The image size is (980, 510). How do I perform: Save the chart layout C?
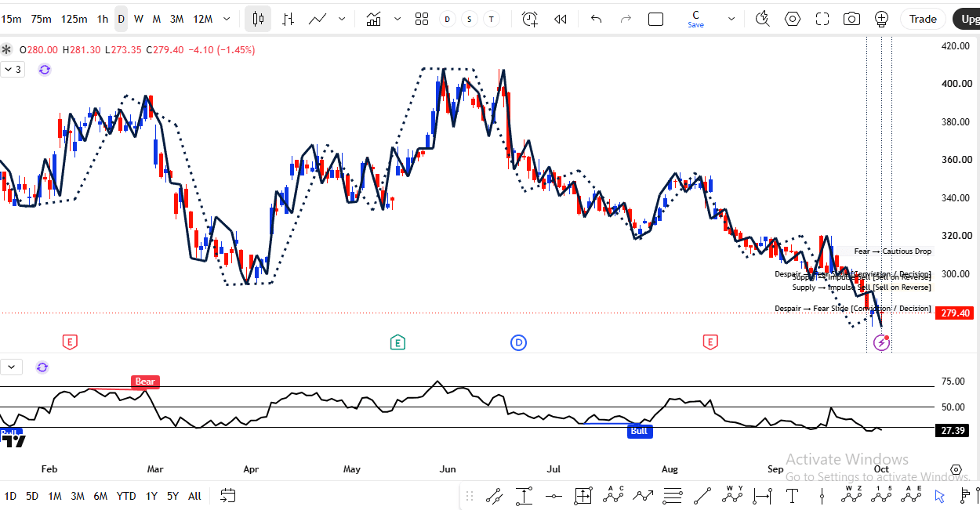click(695, 19)
